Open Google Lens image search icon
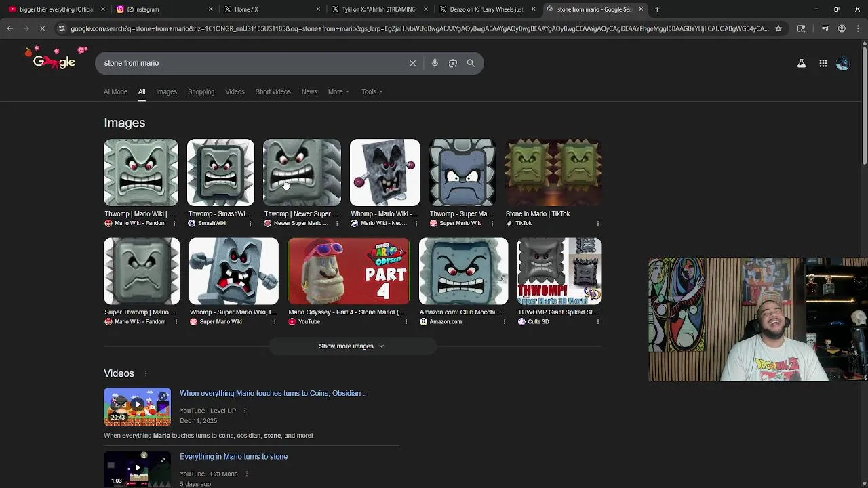Image resolution: width=868 pixels, height=488 pixels. point(453,63)
